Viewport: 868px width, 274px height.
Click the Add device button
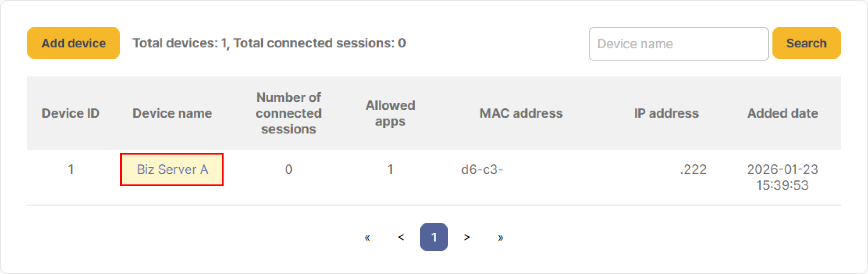pyautogui.click(x=74, y=43)
